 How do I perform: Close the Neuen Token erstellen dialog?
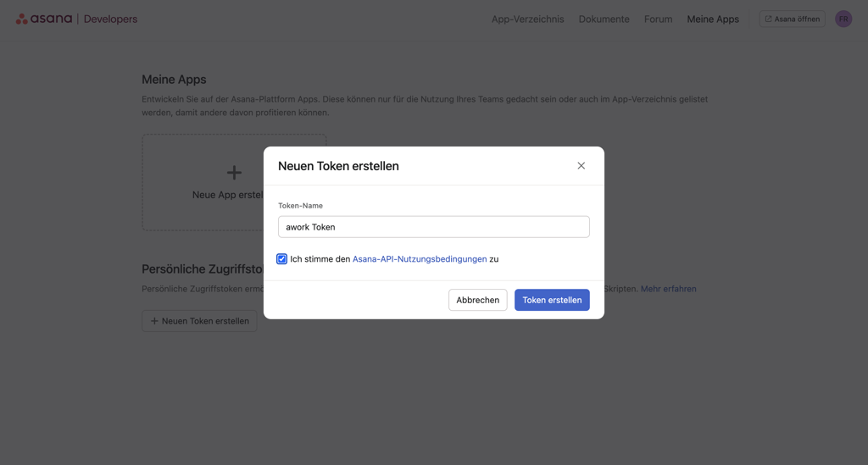tap(581, 166)
